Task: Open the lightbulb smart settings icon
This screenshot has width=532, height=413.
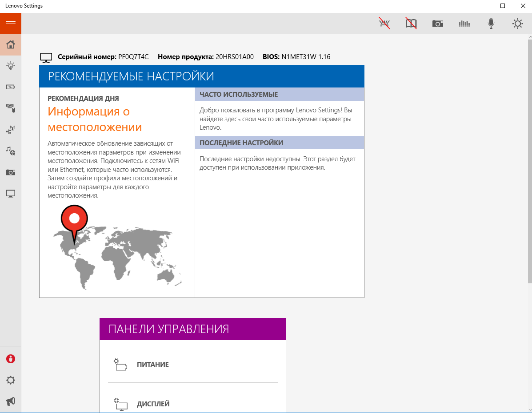Action: (x=11, y=66)
